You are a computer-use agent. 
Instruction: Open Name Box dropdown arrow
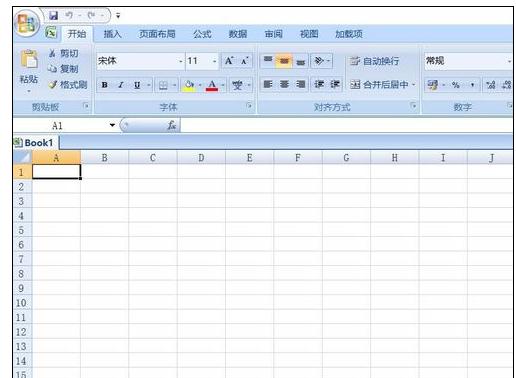[x=112, y=125]
